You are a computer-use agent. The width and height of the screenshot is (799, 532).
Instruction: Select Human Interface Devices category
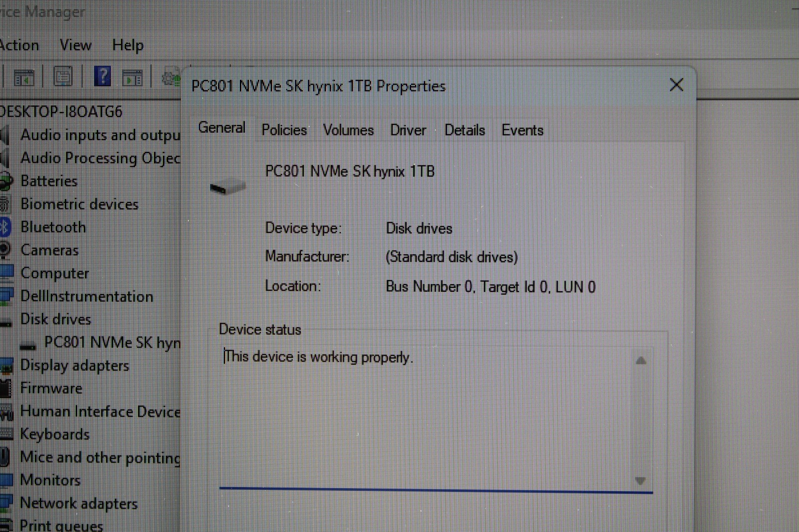pos(100,412)
